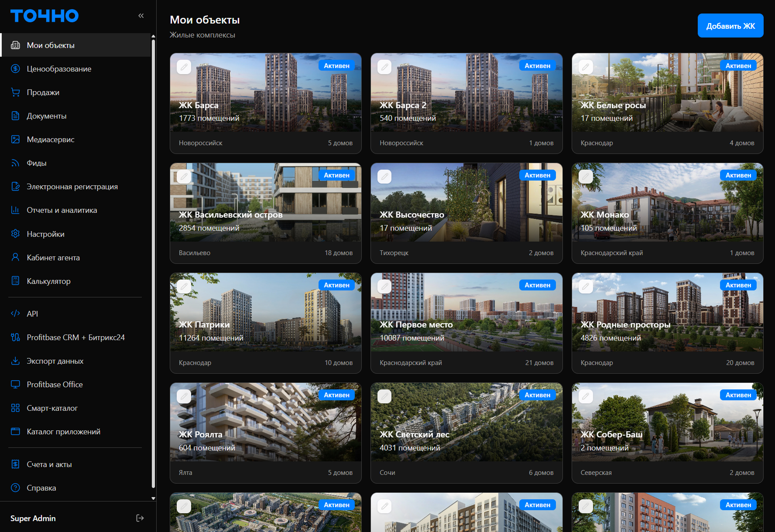Add a new complex with Добавить ЖК
This screenshot has height=532, width=775.
(x=730, y=26)
